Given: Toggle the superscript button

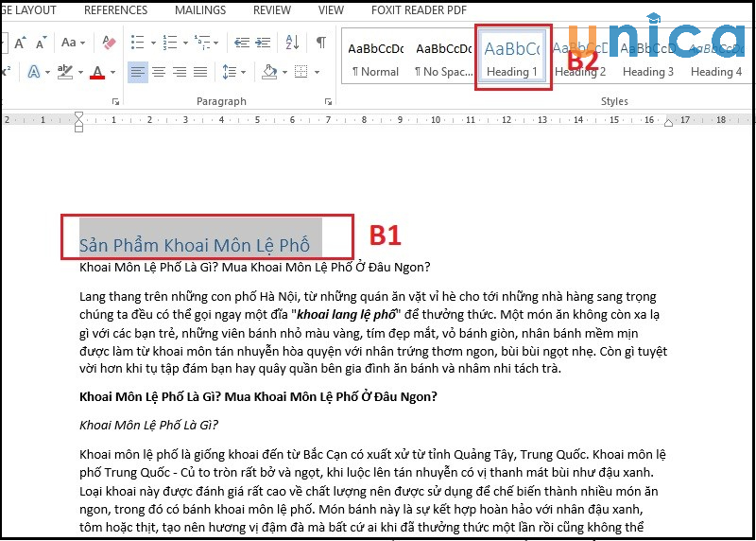Looking at the screenshot, I should pos(6,72).
